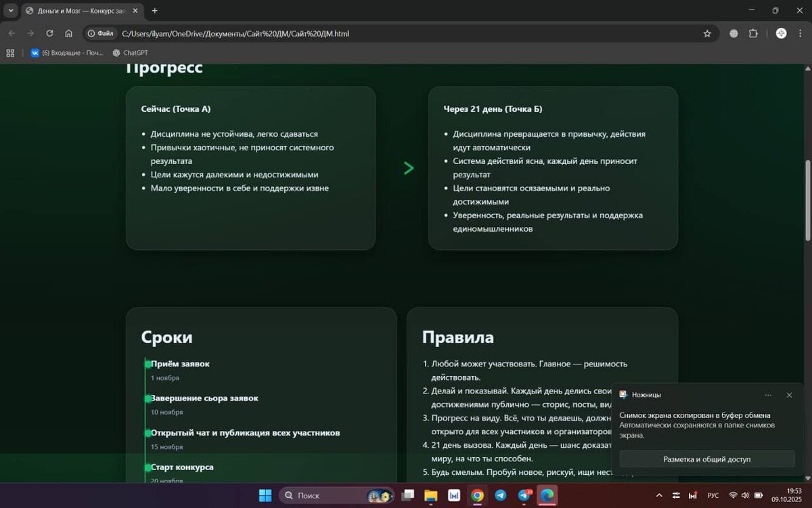Click the Через 21 день (Точка Б) heading
The width and height of the screenshot is (812, 508).
tap(493, 108)
